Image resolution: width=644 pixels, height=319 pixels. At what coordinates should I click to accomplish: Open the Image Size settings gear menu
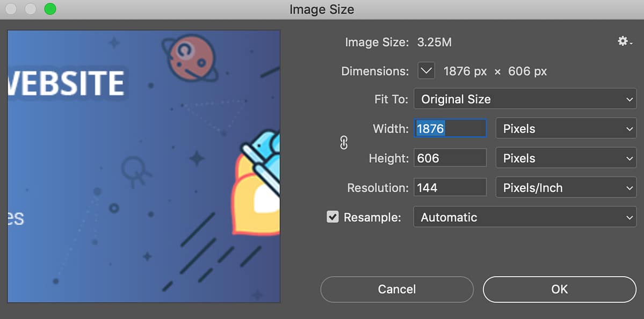(623, 41)
